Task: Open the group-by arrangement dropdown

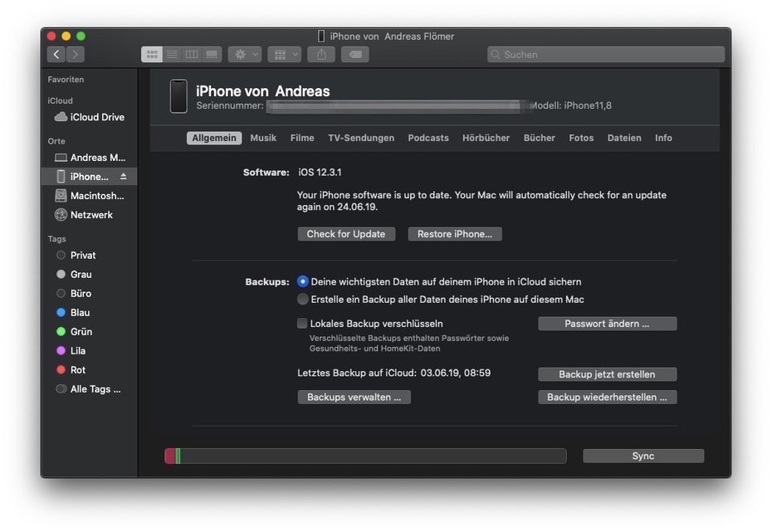Action: click(285, 54)
